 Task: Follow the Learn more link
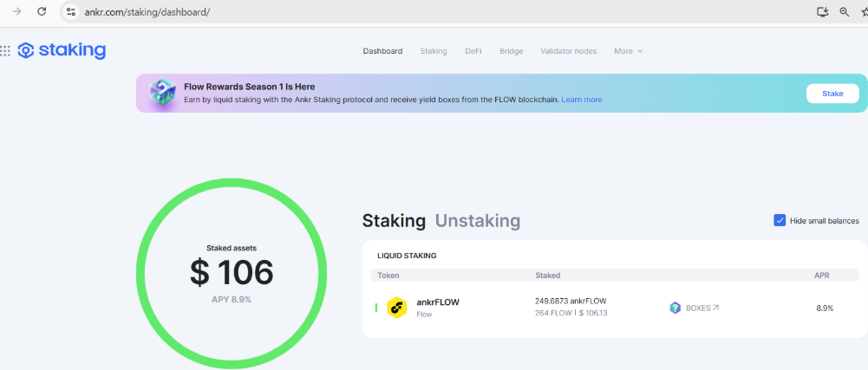click(582, 101)
